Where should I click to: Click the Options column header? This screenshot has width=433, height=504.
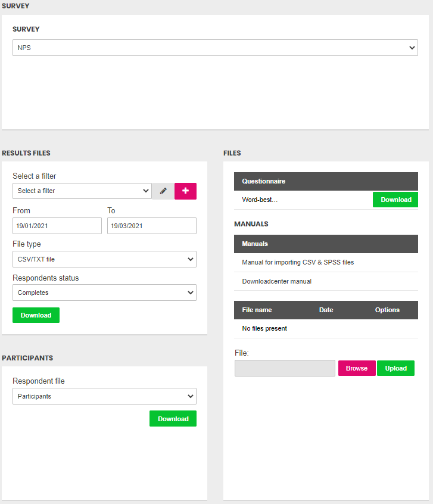coord(387,310)
